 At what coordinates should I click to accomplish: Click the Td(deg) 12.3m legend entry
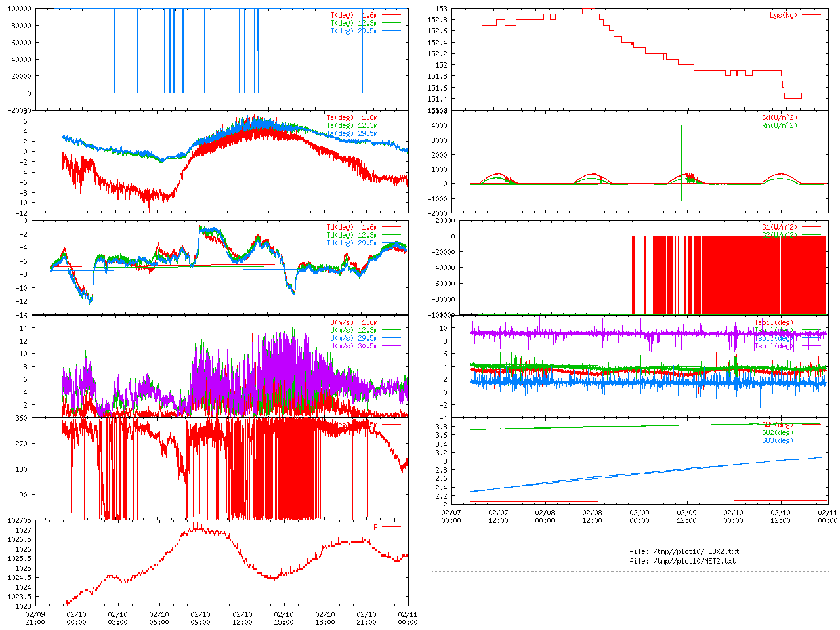coord(352,235)
